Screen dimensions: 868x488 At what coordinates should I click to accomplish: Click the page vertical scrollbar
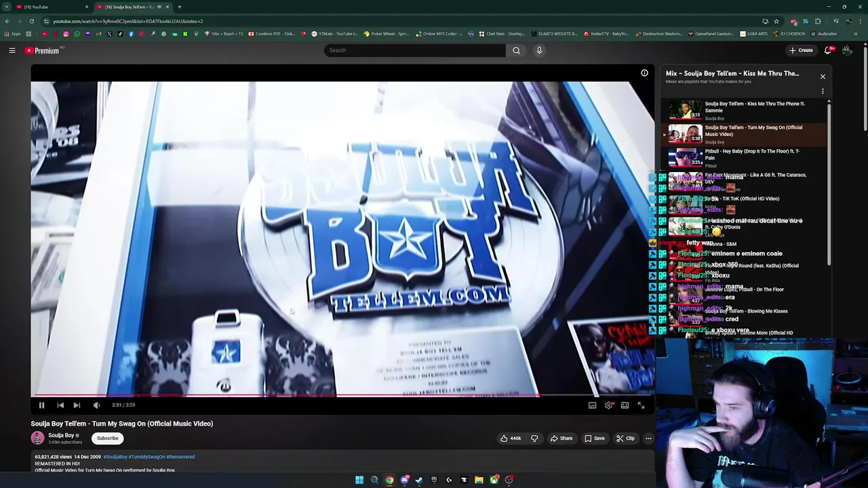coord(865,88)
